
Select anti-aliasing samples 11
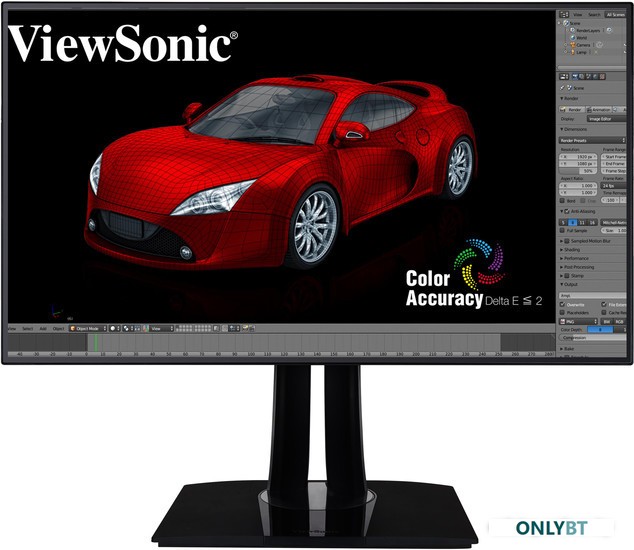(582, 222)
